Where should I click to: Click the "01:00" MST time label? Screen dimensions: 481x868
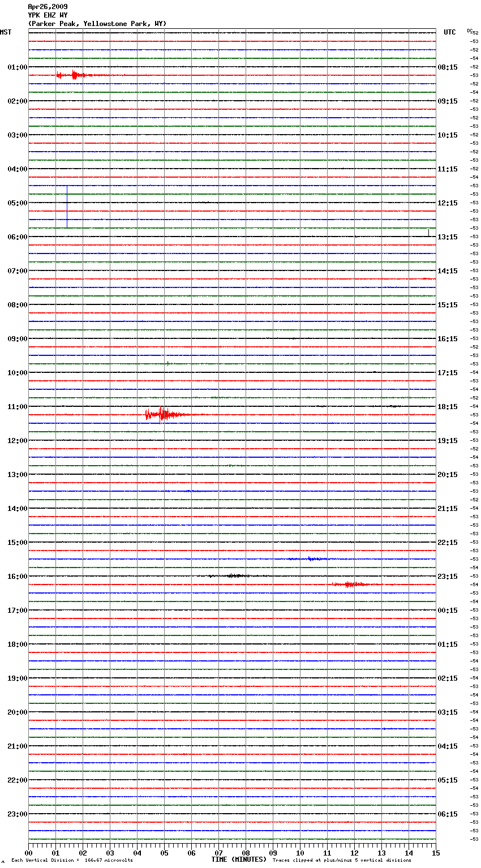(18, 67)
